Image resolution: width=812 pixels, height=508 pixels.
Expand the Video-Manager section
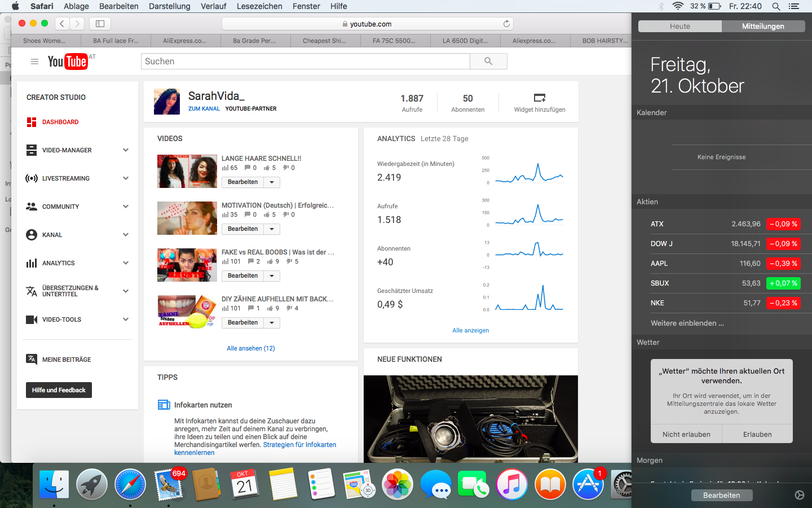(126, 150)
